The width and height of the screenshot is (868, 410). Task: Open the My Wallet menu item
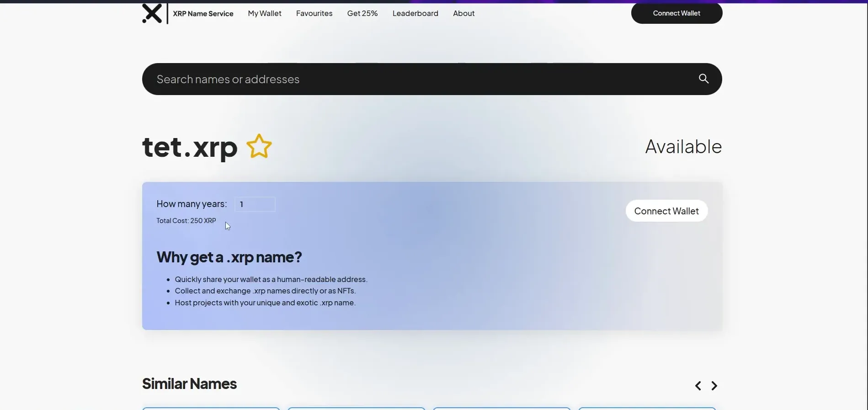pos(265,13)
